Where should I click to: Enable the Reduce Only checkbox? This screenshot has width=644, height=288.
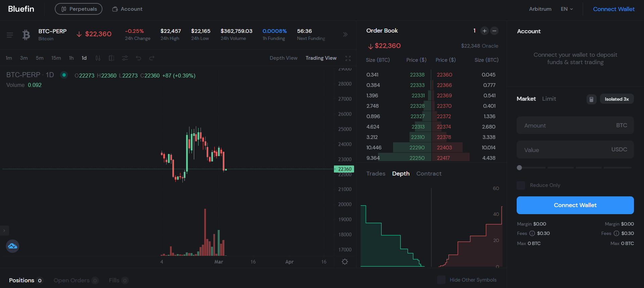coord(521,185)
